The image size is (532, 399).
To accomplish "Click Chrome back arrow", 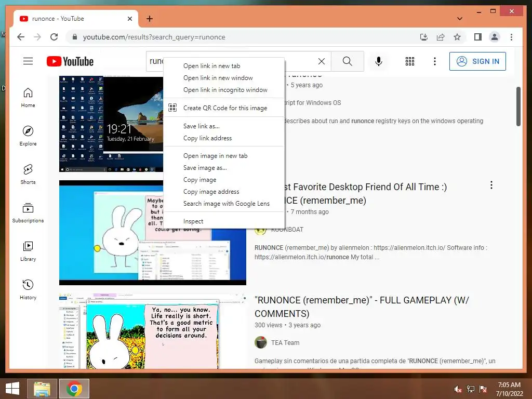I will point(21,37).
